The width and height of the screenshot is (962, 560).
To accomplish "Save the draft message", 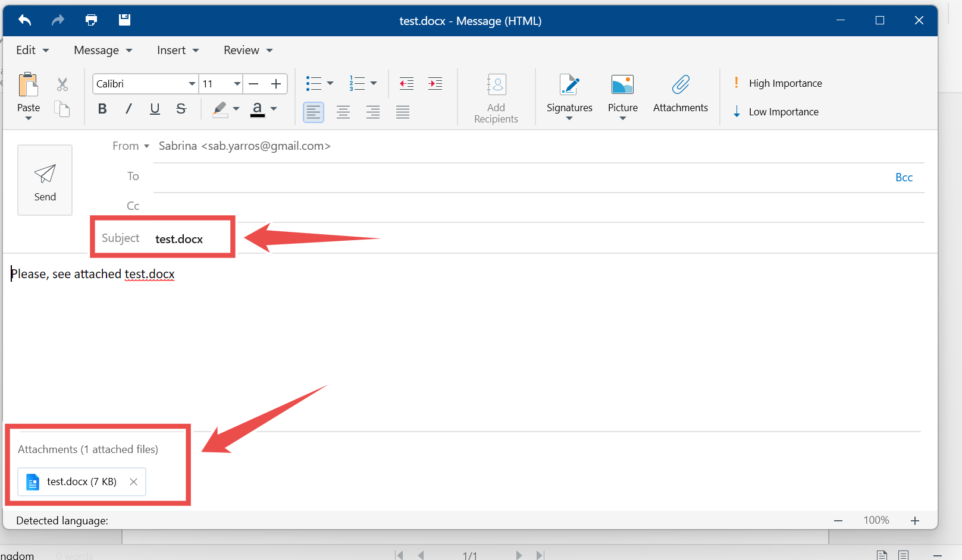I will [124, 20].
